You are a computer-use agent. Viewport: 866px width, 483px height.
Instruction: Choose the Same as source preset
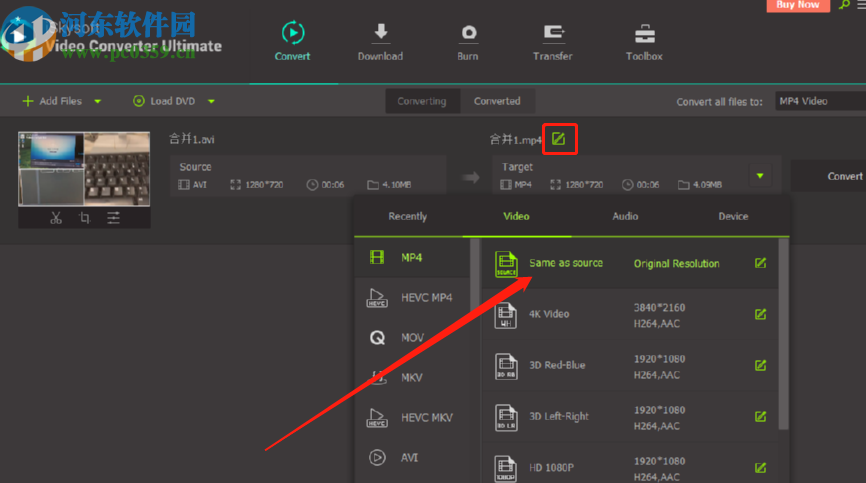(630, 263)
